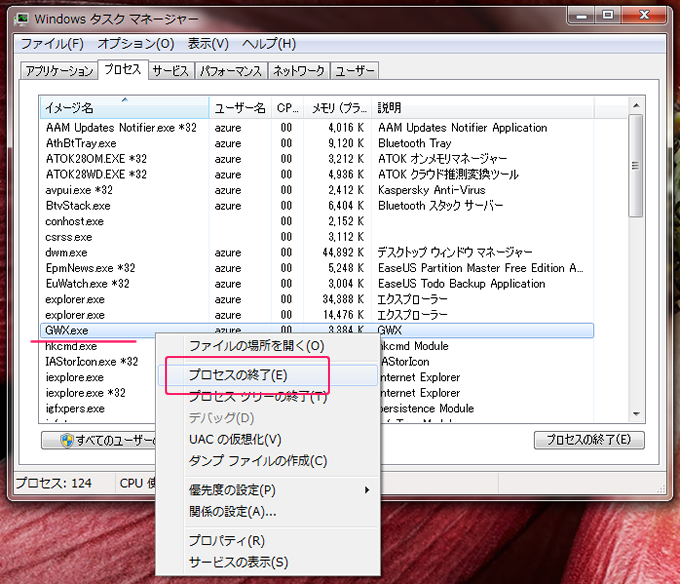Select dwm.exe process row
This screenshot has width=680, height=584.
coord(317,253)
